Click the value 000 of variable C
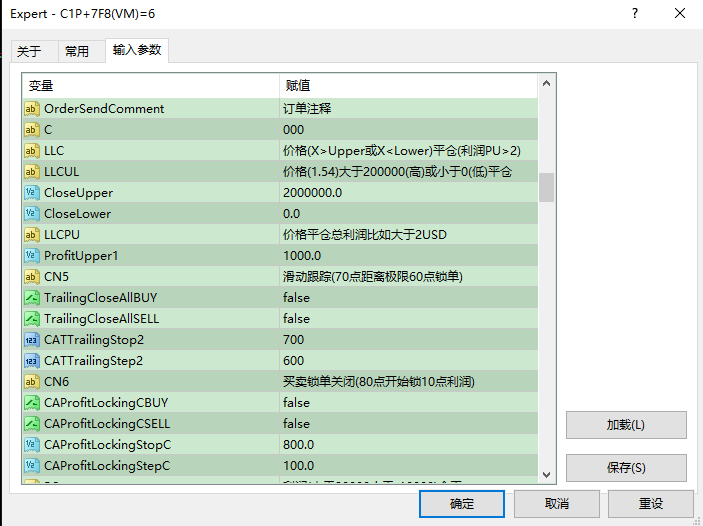 click(294, 130)
